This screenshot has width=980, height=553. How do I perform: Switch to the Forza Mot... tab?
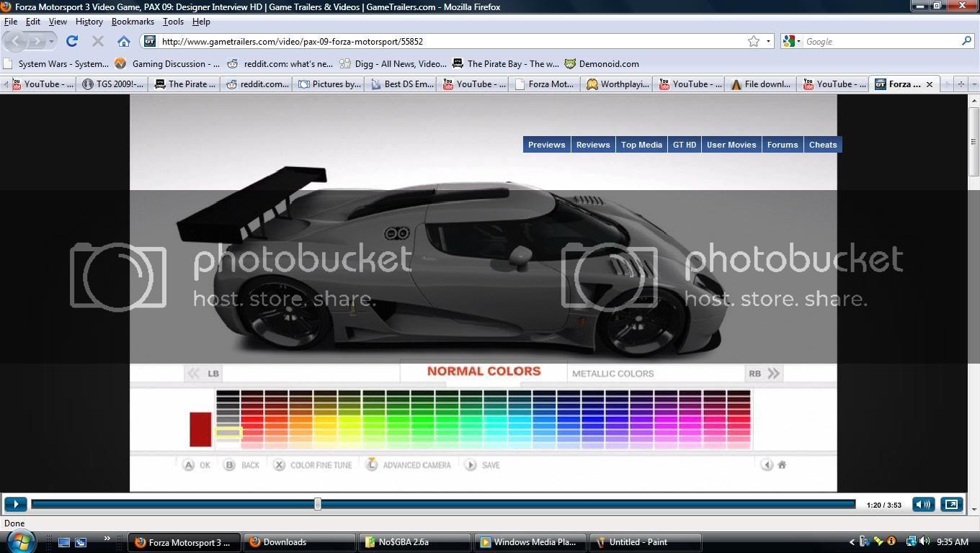click(x=544, y=84)
